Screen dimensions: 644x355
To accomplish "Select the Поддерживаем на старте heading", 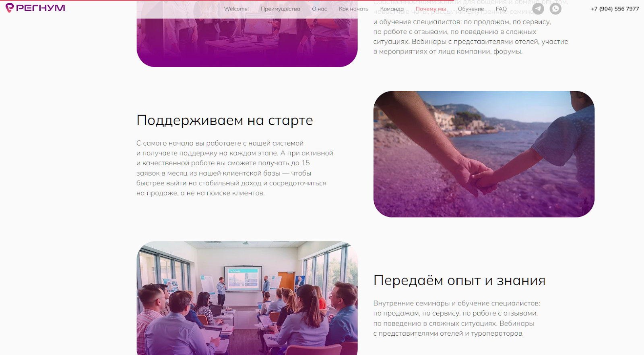I will (225, 120).
